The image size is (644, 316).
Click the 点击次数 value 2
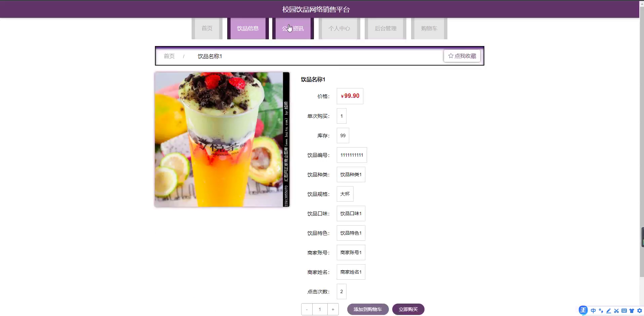341,291
